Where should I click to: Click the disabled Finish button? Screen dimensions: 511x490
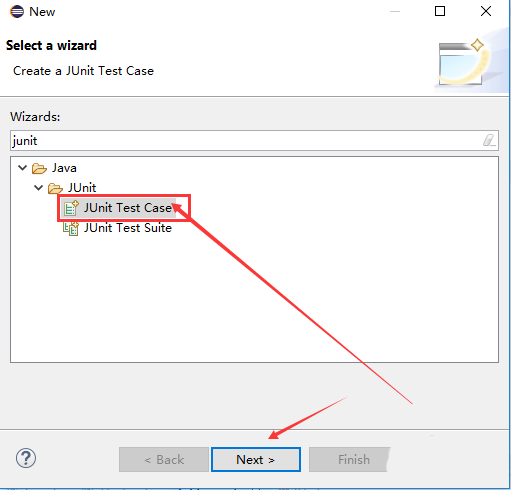coord(349,460)
